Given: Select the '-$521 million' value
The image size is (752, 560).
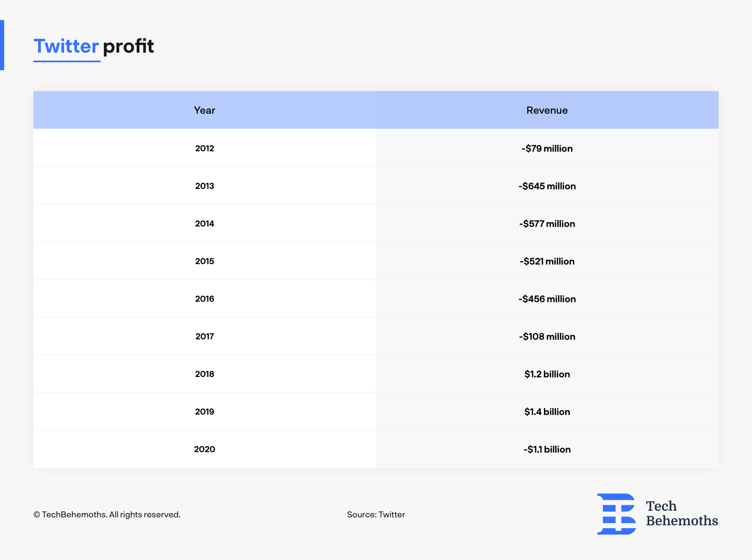Looking at the screenshot, I should click(547, 261).
